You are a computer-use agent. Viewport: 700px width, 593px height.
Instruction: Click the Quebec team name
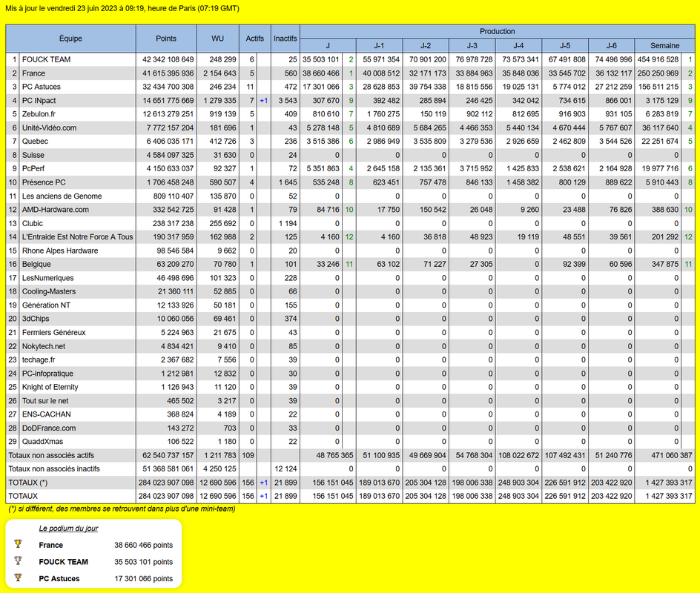click(36, 141)
